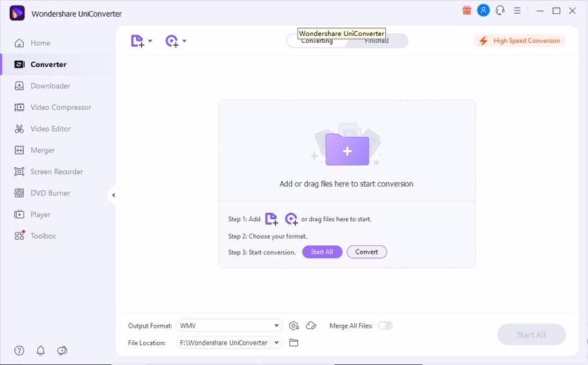Click the Player icon in sidebar

(x=19, y=214)
